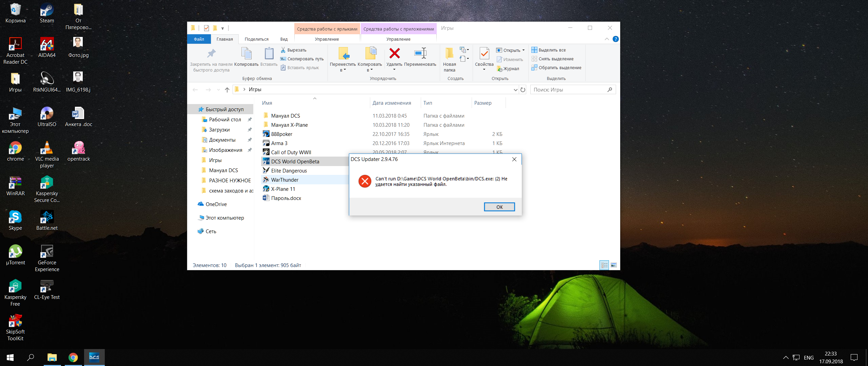Click Снять выделение in the ribbon
This screenshot has width=868, height=366.
pos(552,59)
